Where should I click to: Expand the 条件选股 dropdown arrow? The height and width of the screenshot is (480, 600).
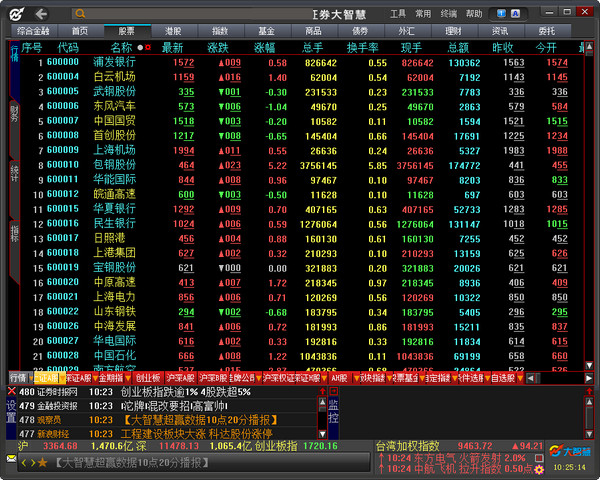point(488,379)
